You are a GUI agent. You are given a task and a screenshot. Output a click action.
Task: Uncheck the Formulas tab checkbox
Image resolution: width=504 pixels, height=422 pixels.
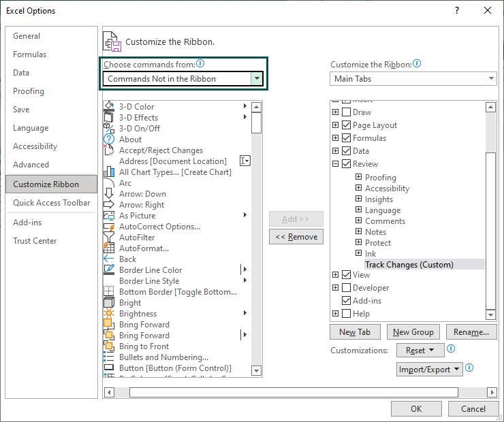tap(346, 137)
